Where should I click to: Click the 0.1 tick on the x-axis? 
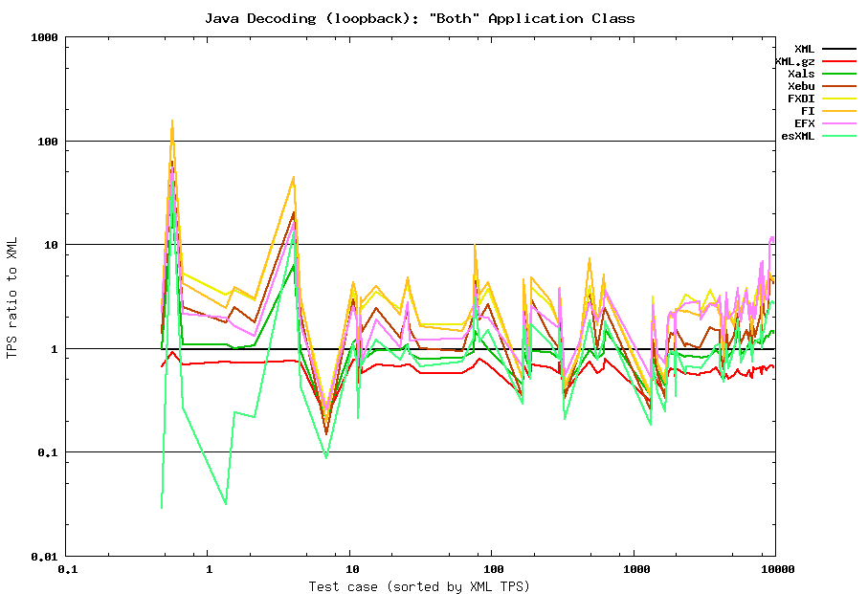pyautogui.click(x=67, y=569)
